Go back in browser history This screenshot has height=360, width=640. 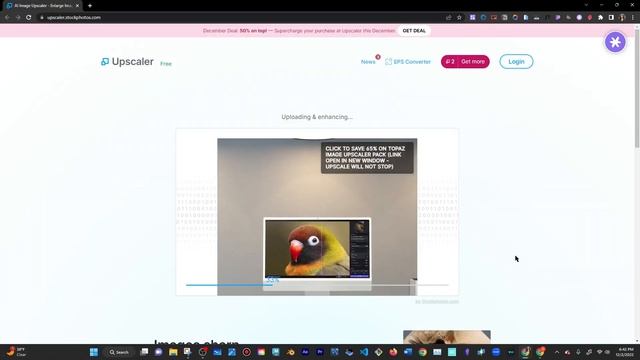tap(7, 18)
